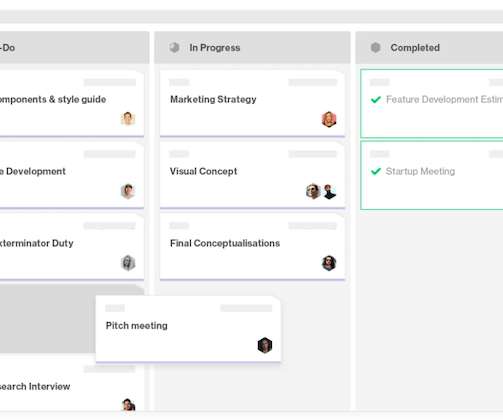Image resolution: width=503 pixels, height=420 pixels.
Task: Open assignee avatar on Final Conceptualisations card
Action: pyautogui.click(x=329, y=263)
